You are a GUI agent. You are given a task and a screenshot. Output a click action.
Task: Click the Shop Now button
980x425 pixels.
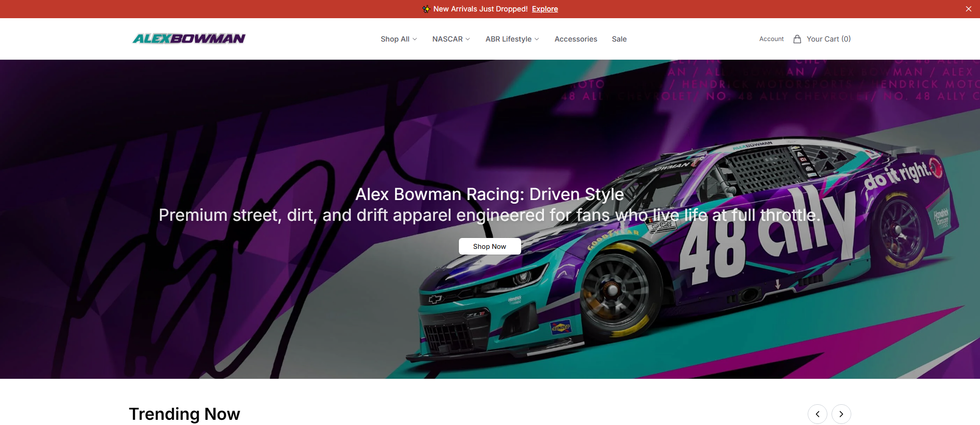tap(489, 246)
